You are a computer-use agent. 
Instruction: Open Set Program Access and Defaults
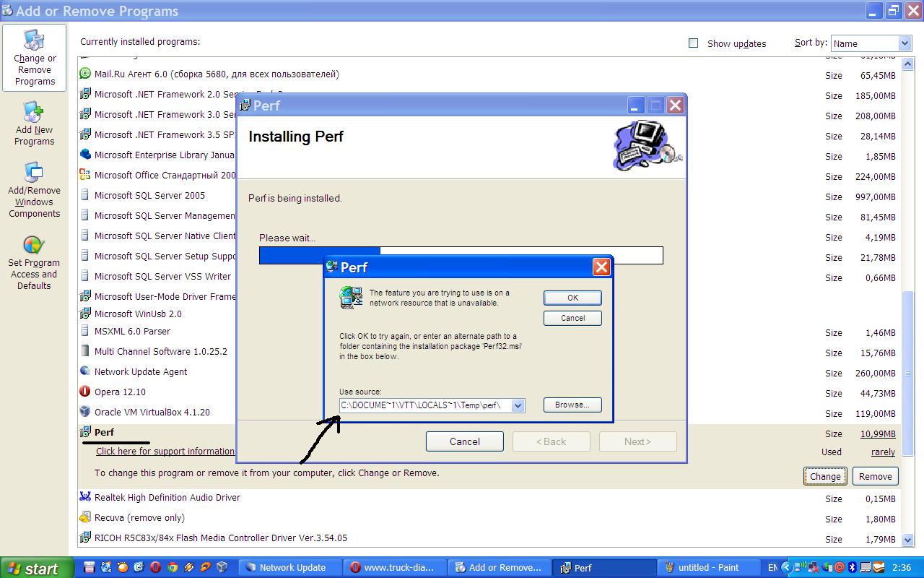pyautogui.click(x=35, y=263)
